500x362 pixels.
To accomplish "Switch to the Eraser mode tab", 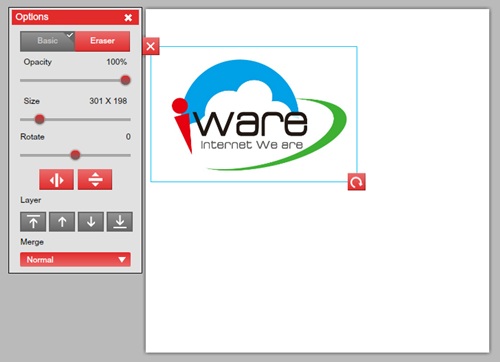I will point(102,41).
